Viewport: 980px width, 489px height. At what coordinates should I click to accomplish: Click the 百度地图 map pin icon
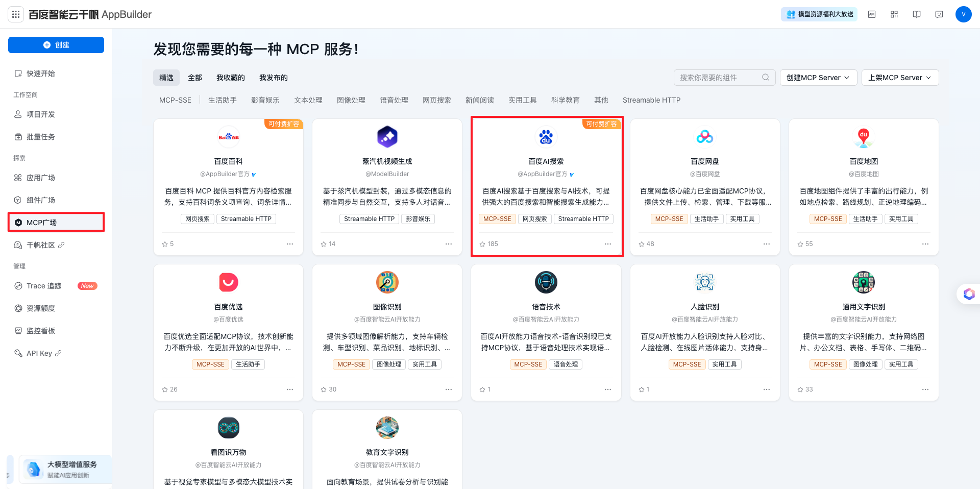pyautogui.click(x=864, y=137)
